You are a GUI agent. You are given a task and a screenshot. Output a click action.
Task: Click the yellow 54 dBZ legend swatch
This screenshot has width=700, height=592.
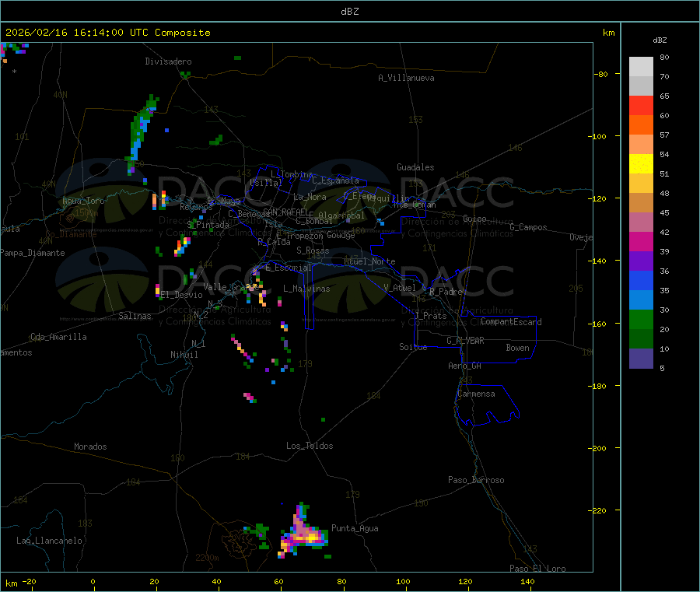click(x=641, y=164)
